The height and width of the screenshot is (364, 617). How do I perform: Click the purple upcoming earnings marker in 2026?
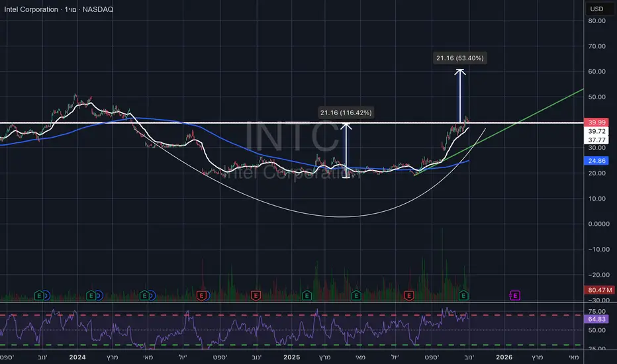click(514, 295)
